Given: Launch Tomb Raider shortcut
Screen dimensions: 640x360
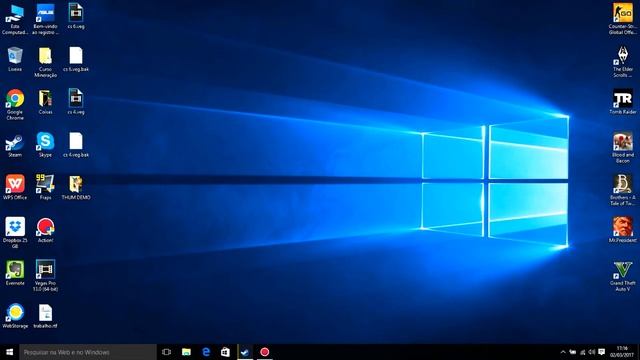Looking at the screenshot, I should click(623, 102).
